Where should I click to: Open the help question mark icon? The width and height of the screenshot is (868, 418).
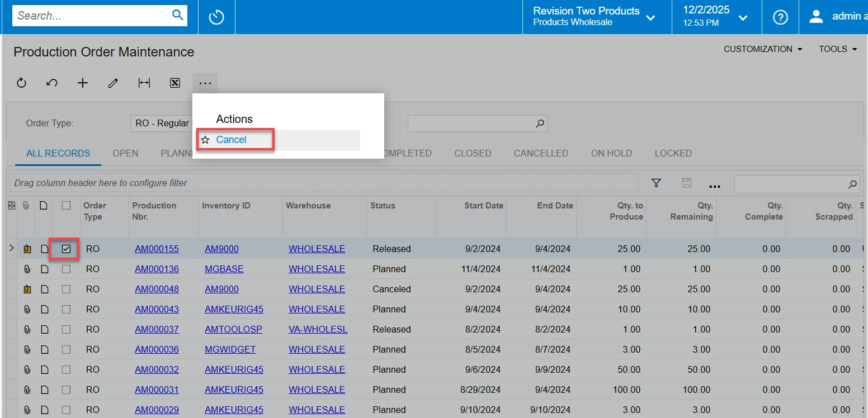click(780, 17)
